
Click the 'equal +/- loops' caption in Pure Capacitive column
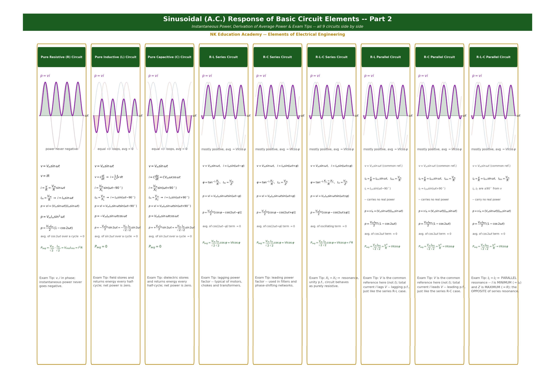point(169,149)
